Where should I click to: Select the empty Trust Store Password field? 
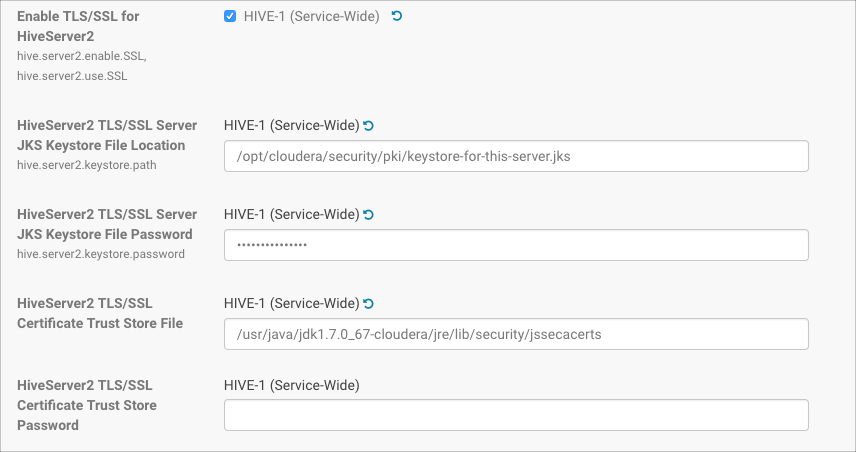click(x=516, y=415)
